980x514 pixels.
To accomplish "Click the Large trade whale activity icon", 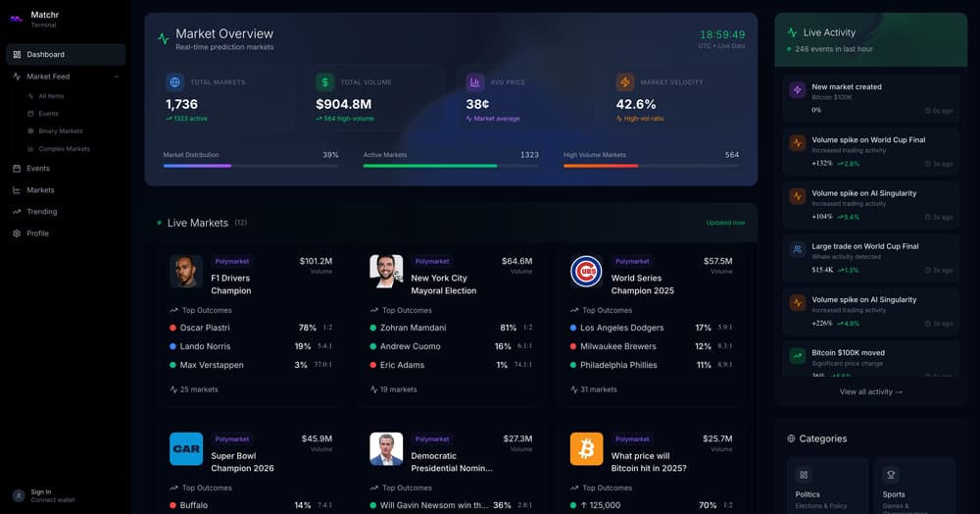I will (x=798, y=249).
